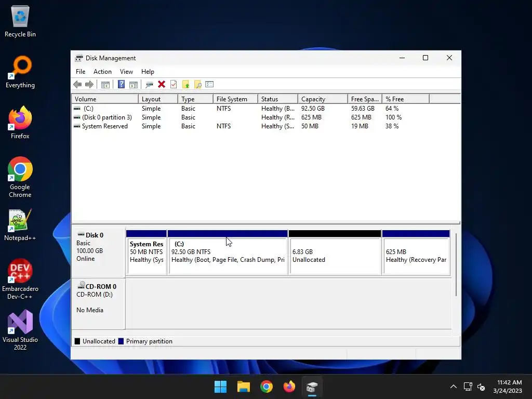
Task: Click the muted volume tray icon
Action: point(481,387)
